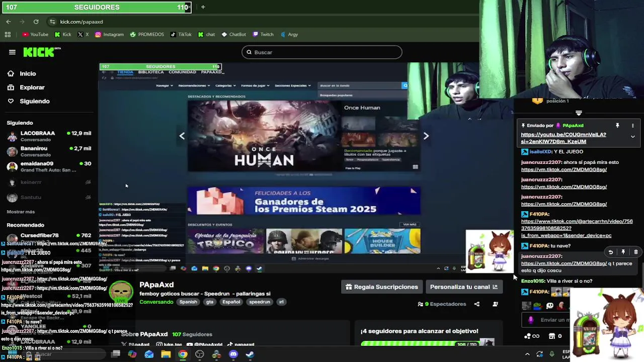
Task: Open a new browser tab
Action: 203,7
